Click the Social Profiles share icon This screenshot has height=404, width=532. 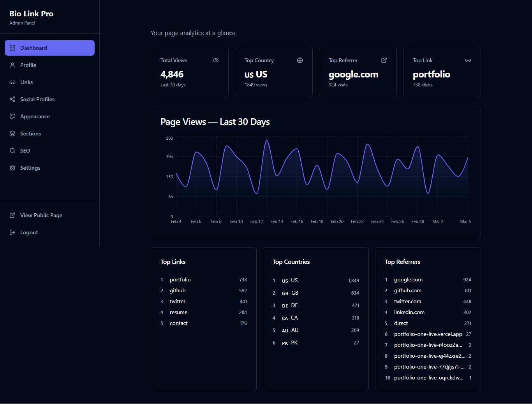click(12, 99)
